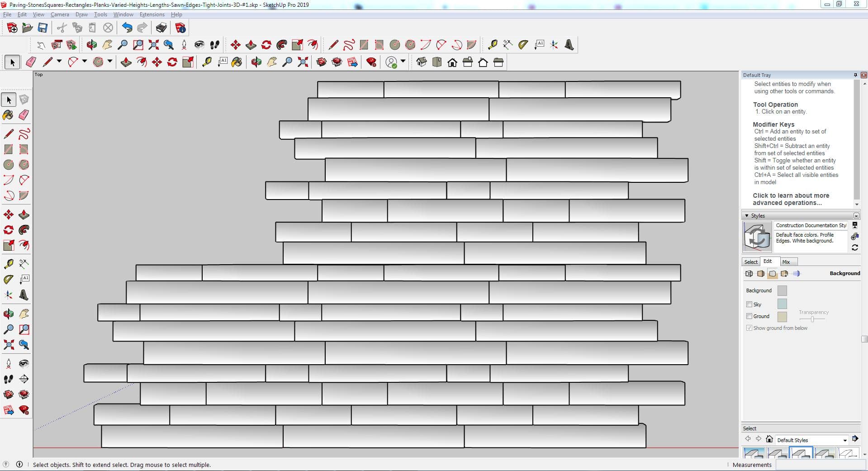Open the Extensions menu
The height and width of the screenshot is (471, 868).
[x=152, y=14]
